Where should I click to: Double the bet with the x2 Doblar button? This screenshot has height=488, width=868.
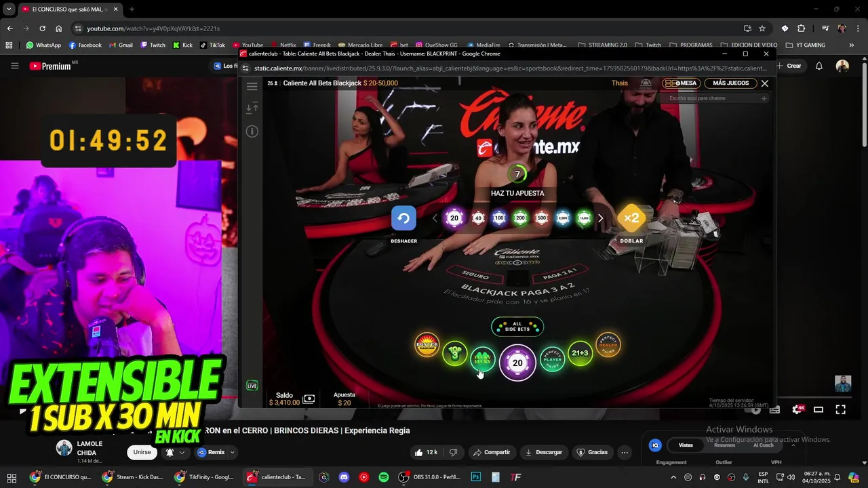pyautogui.click(x=631, y=218)
